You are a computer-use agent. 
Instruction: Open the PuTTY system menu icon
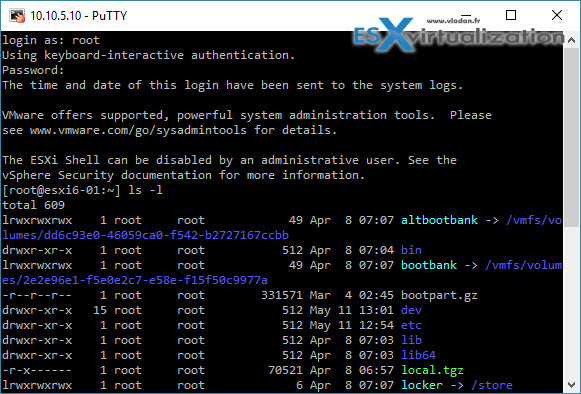(x=17, y=16)
